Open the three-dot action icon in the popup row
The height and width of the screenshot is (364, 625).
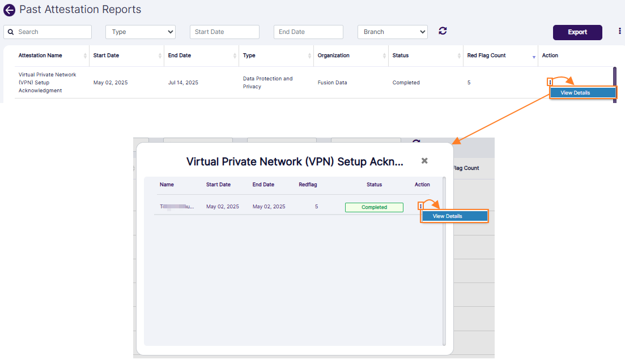click(420, 206)
